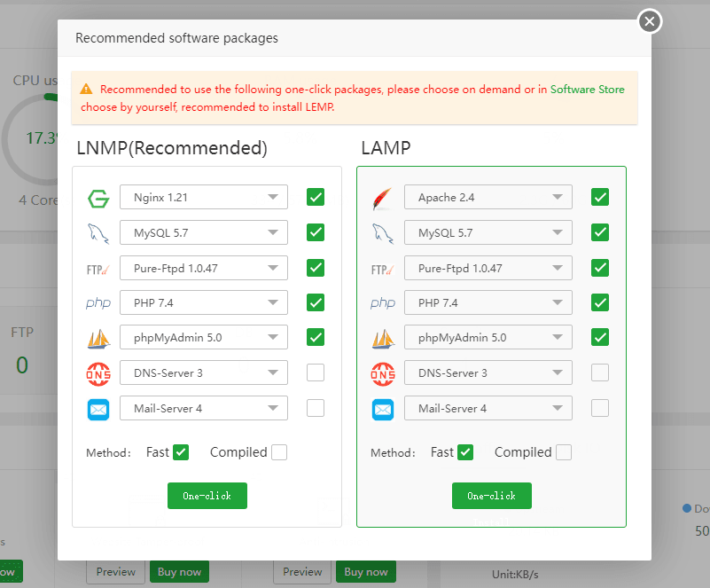The width and height of the screenshot is (710, 588).
Task: Click the php icon in the LNMP column
Action: point(98,302)
